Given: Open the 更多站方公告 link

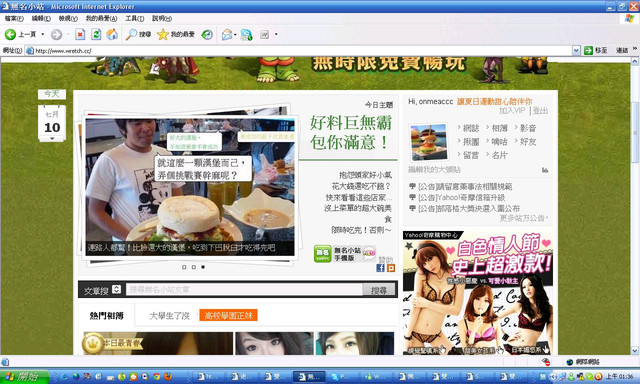Looking at the screenshot, I should 524,218.
